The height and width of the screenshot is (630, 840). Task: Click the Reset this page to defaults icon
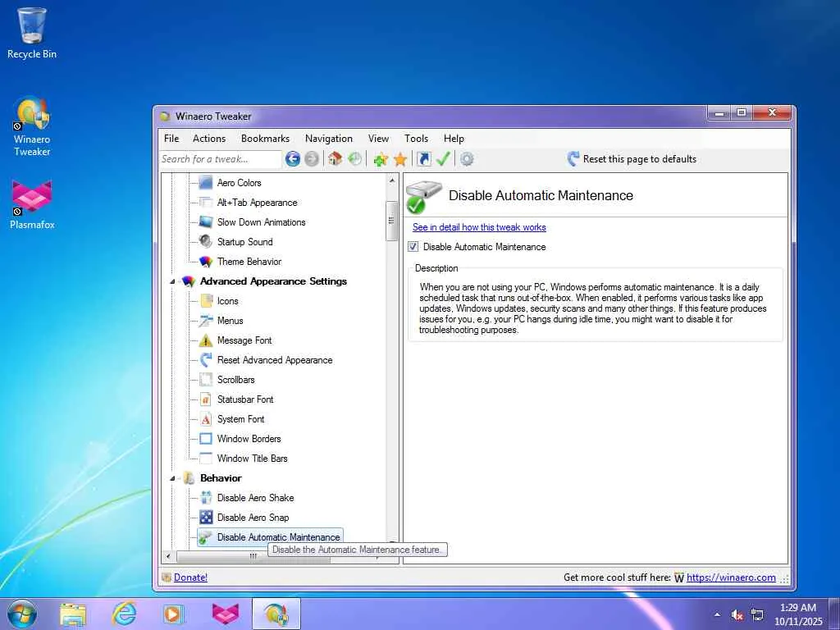[x=573, y=159]
